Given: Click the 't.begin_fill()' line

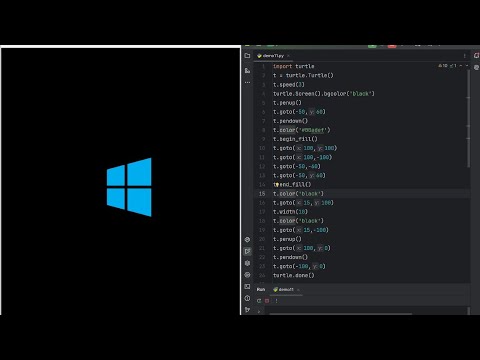Looking at the screenshot, I should click(x=295, y=139).
